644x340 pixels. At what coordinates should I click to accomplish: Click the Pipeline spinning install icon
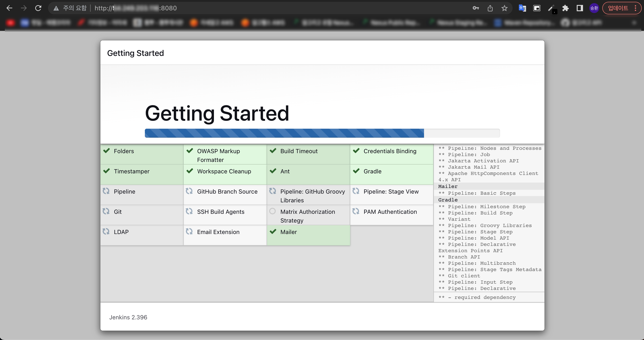click(106, 191)
